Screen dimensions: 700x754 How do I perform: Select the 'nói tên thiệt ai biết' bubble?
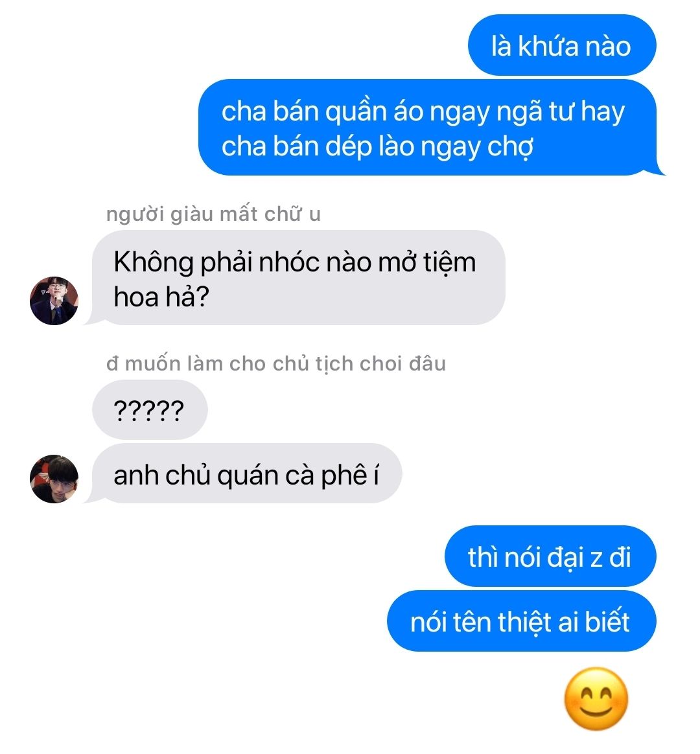(522, 621)
